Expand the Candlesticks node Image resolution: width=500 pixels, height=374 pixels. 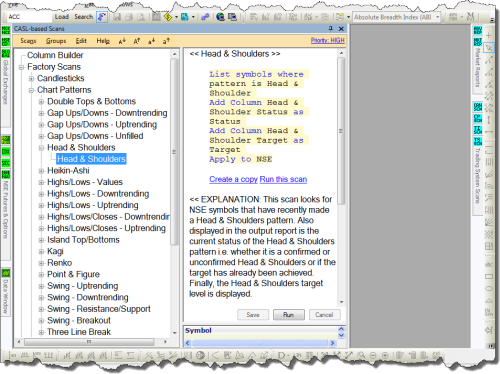pos(31,79)
